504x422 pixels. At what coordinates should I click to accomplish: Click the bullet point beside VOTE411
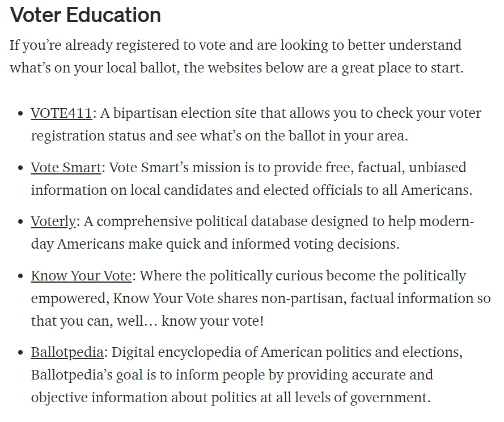coord(21,114)
